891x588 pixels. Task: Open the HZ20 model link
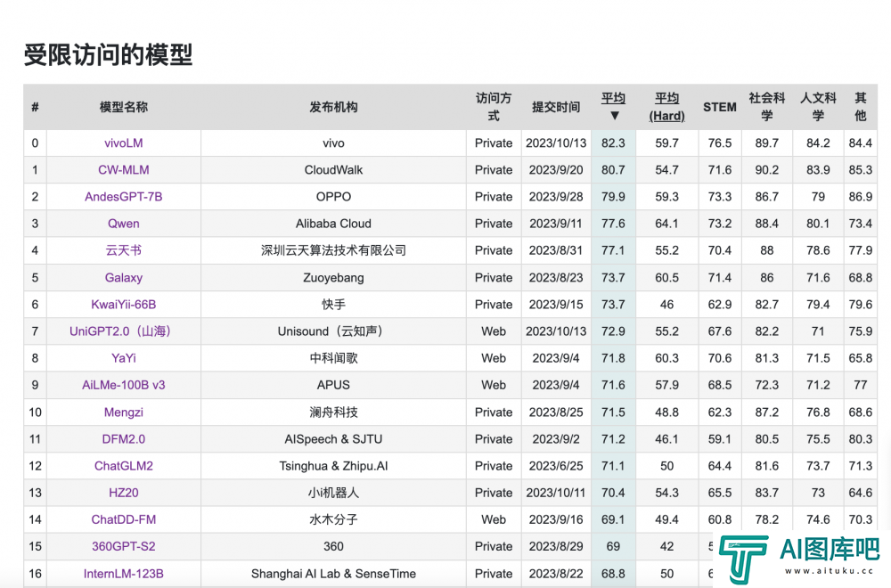[123, 493]
